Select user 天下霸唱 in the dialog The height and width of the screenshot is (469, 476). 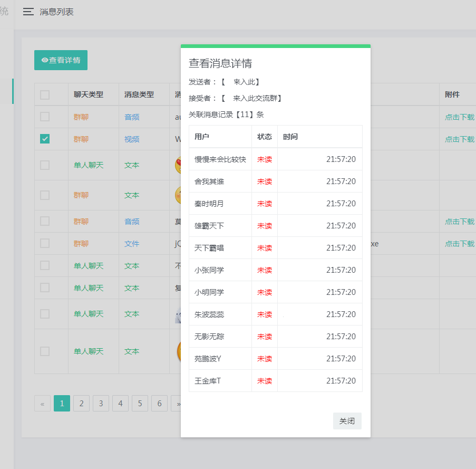click(209, 248)
